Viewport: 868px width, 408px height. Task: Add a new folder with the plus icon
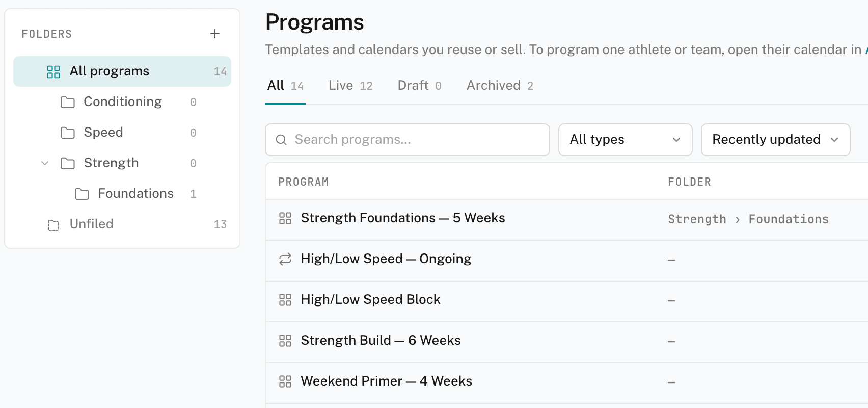215,34
